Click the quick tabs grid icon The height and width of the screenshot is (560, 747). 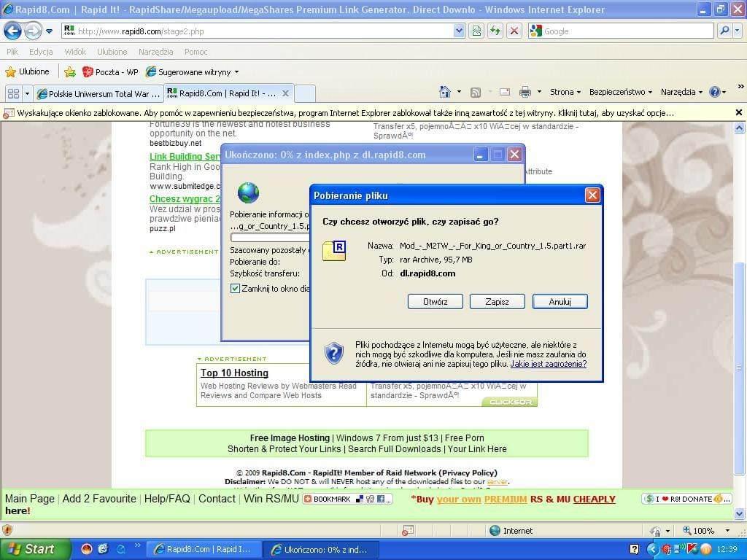(13, 93)
